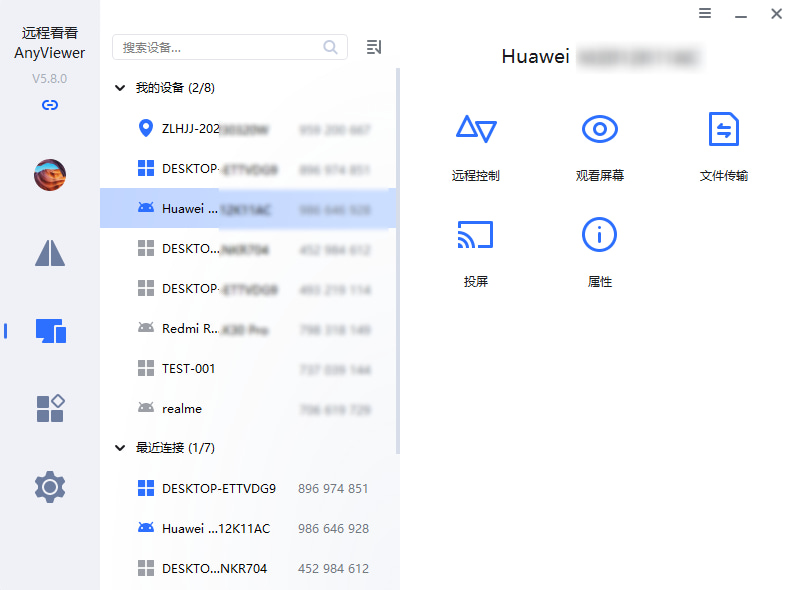
Task: Open the user profile avatar
Action: coord(50,175)
